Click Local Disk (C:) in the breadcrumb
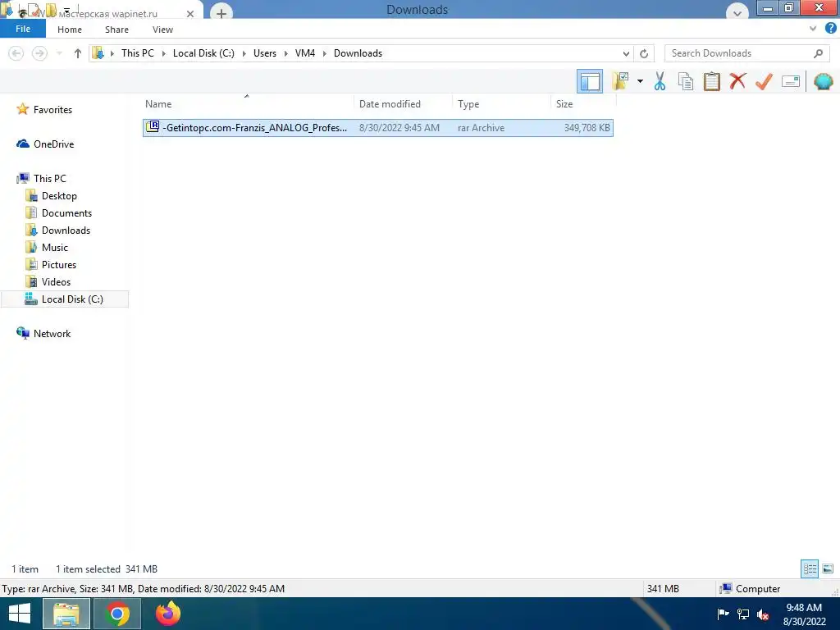The image size is (840, 630). 203,53
